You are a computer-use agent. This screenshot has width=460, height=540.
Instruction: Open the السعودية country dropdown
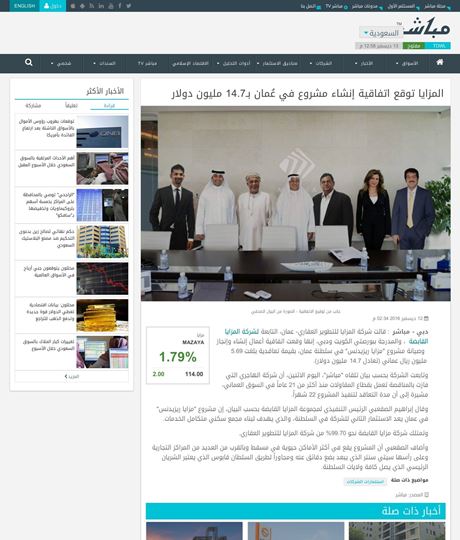point(381,33)
